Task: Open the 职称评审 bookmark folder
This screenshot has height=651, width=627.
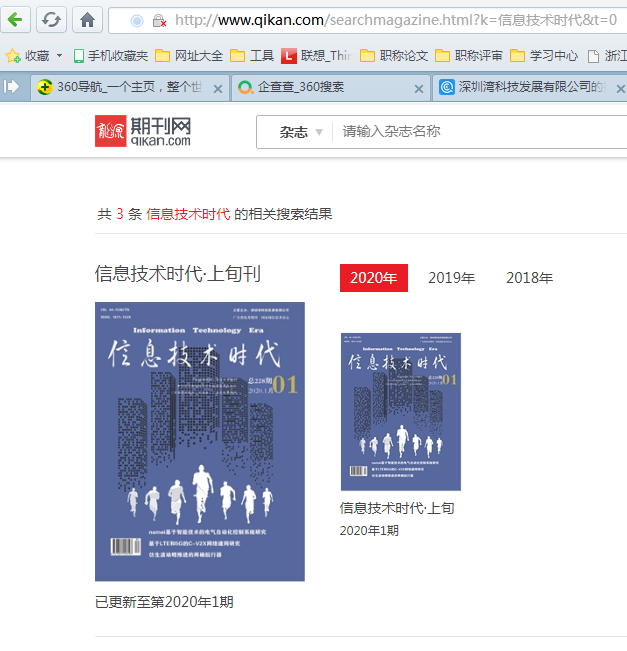Action: click(x=468, y=56)
